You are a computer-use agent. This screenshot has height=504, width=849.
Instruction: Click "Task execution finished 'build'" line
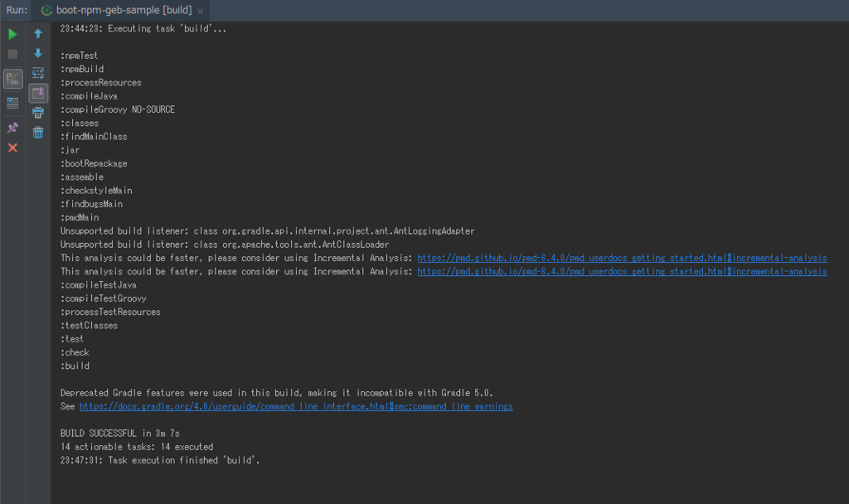coord(160,461)
